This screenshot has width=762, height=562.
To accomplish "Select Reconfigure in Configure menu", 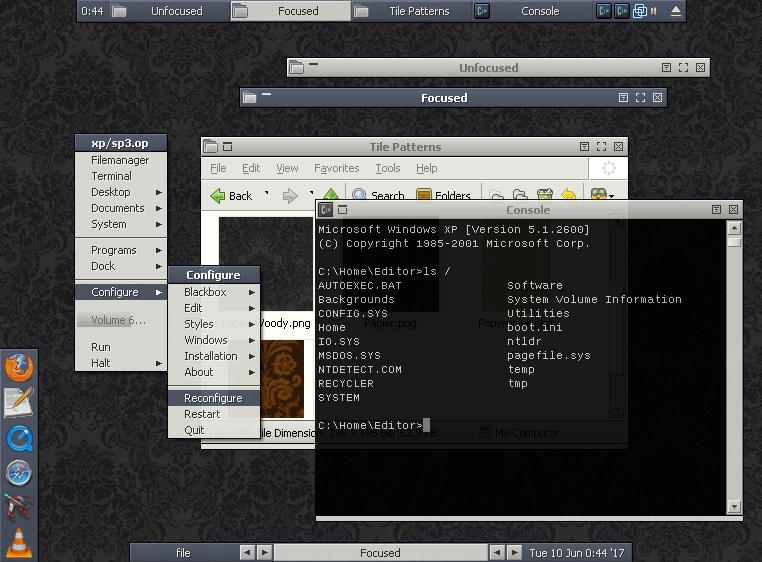I will [214, 398].
